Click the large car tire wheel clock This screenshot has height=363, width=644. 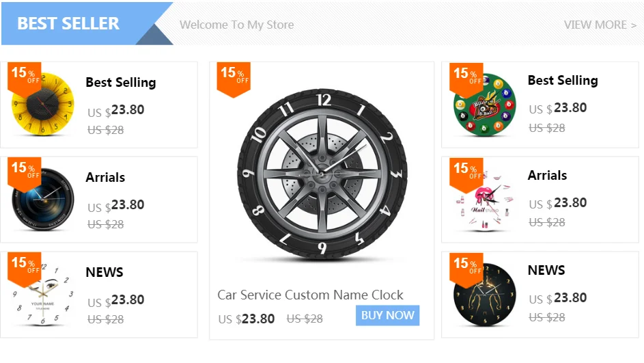[x=322, y=174]
